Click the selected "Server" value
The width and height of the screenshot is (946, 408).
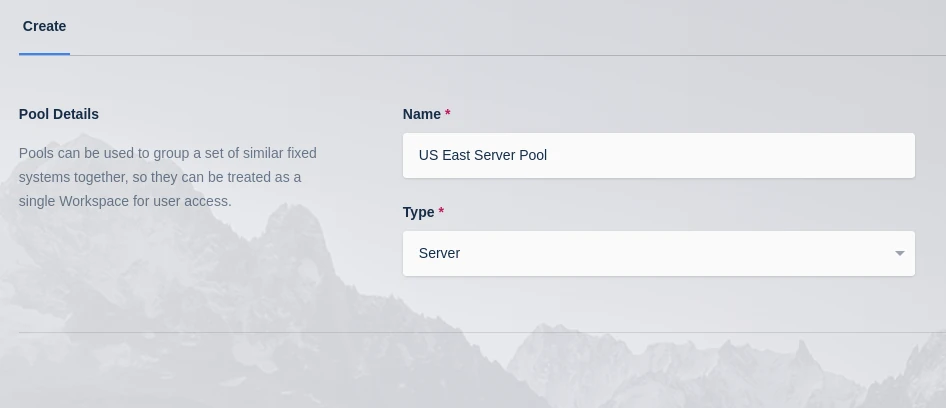tap(439, 254)
